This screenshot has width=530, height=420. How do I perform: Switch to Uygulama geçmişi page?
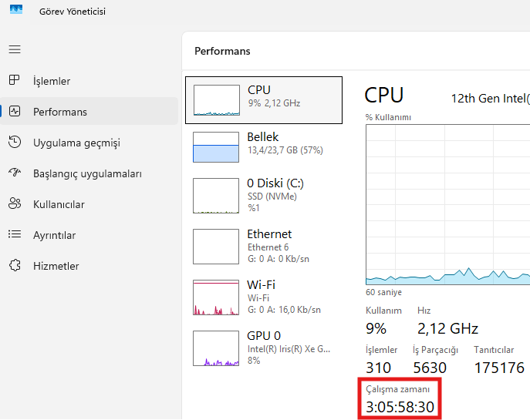point(76,143)
